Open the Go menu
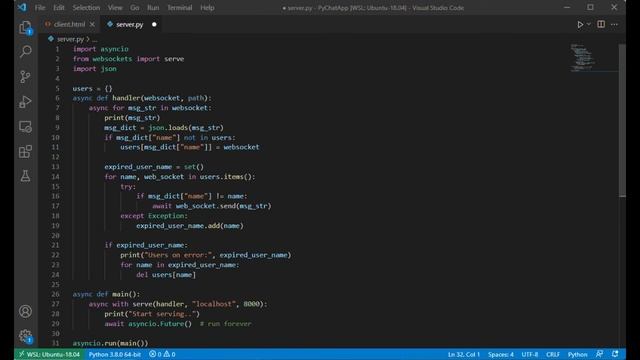640x360 pixels. point(134,8)
